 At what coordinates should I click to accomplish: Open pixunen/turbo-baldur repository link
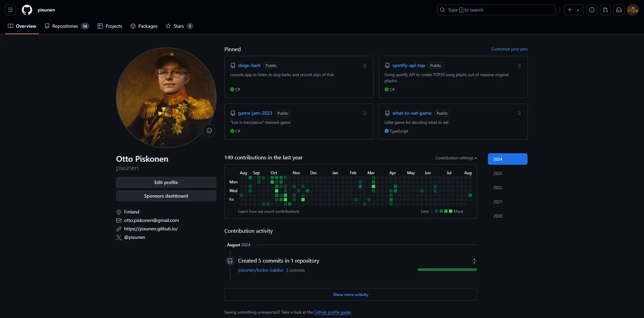click(261, 270)
